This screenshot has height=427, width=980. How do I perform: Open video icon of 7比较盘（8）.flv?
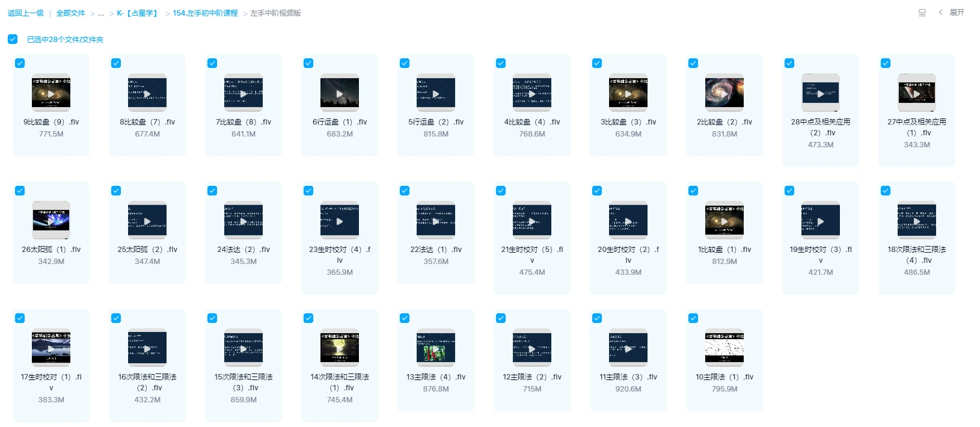point(243,93)
